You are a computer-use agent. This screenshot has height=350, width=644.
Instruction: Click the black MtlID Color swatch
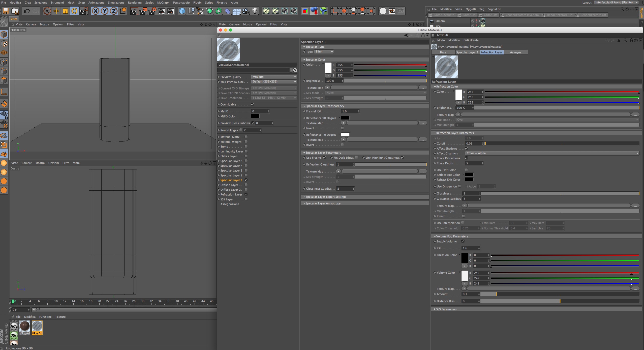click(x=255, y=116)
